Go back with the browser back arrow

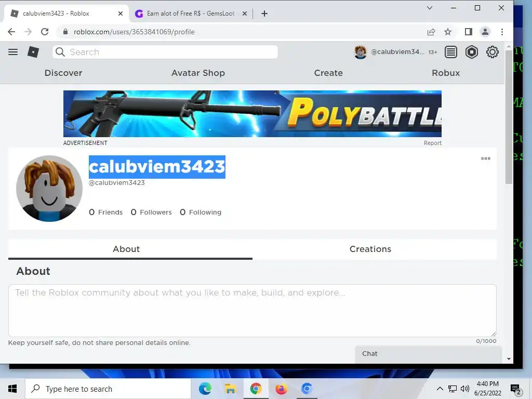pos(11,32)
